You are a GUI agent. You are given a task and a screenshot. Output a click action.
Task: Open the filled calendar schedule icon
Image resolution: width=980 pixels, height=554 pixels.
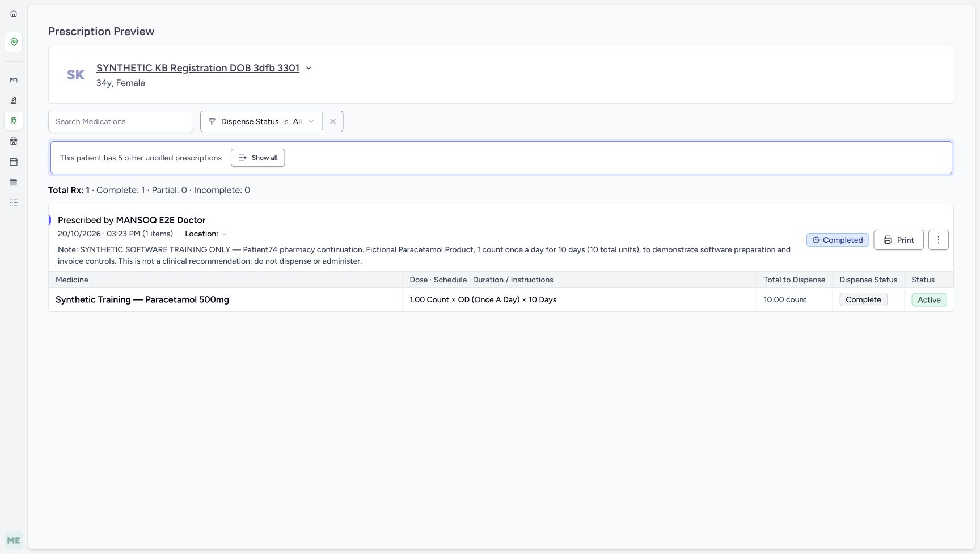pyautogui.click(x=14, y=182)
